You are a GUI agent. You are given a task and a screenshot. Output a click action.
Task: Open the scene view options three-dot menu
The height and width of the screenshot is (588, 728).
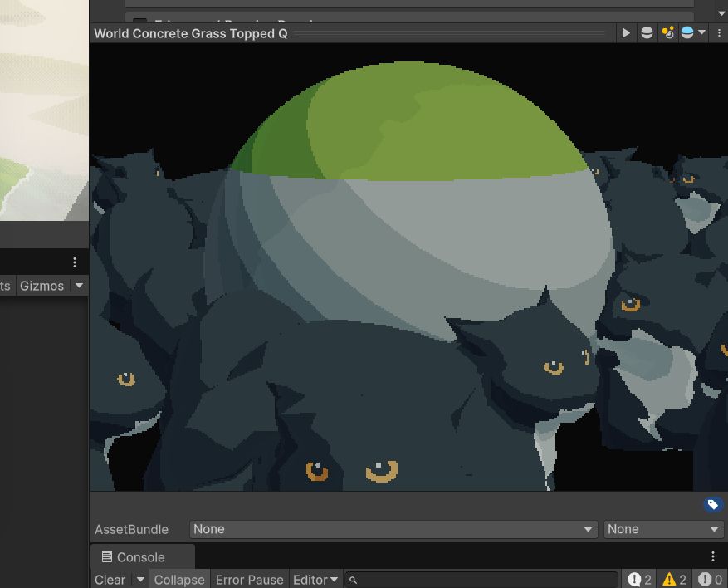(75, 262)
